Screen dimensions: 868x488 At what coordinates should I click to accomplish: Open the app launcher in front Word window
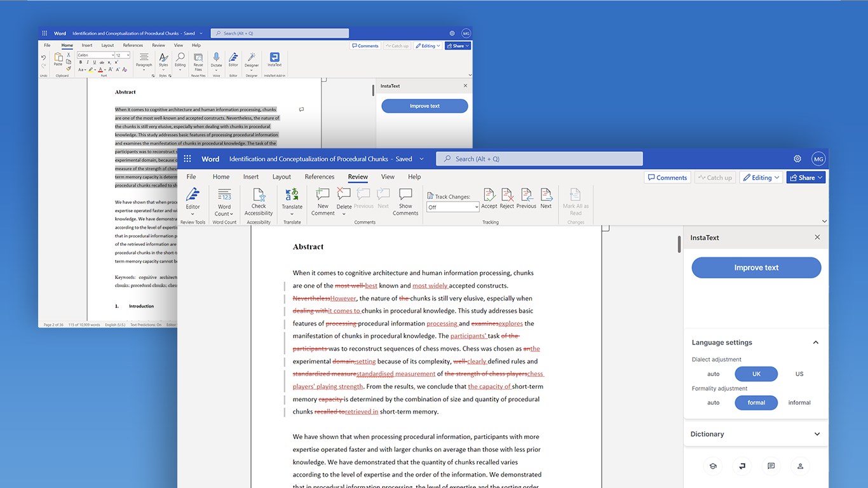click(x=187, y=159)
